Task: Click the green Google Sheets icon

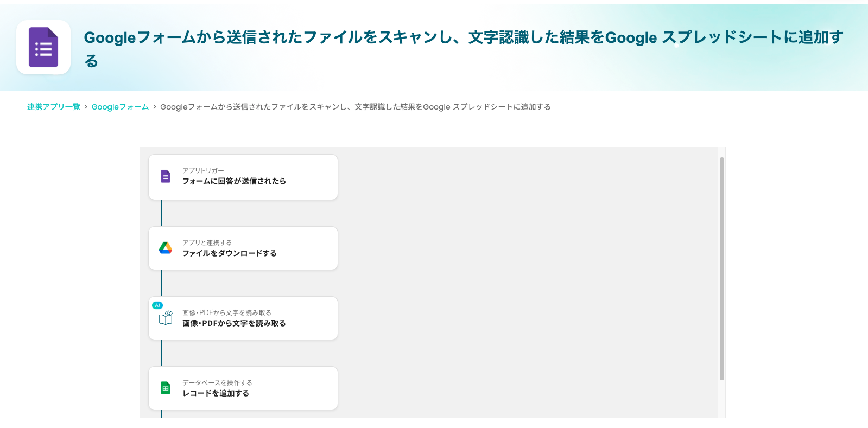Action: pyautogui.click(x=166, y=388)
